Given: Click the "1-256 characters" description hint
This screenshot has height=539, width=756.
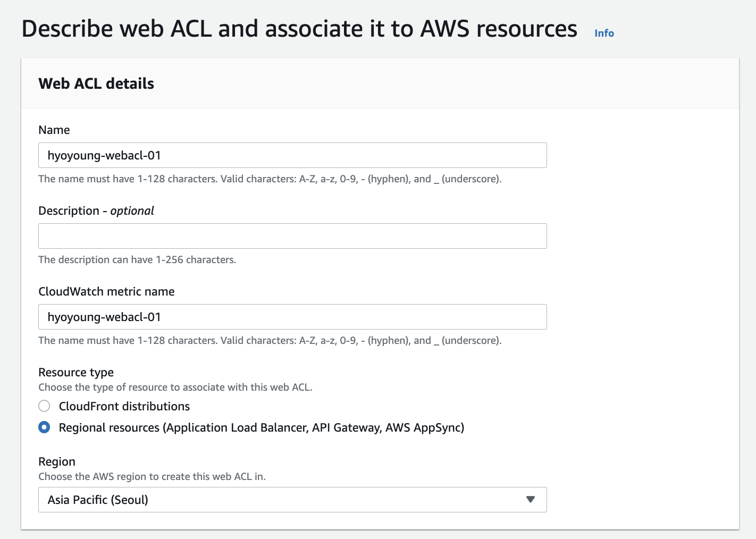Looking at the screenshot, I should [x=137, y=260].
